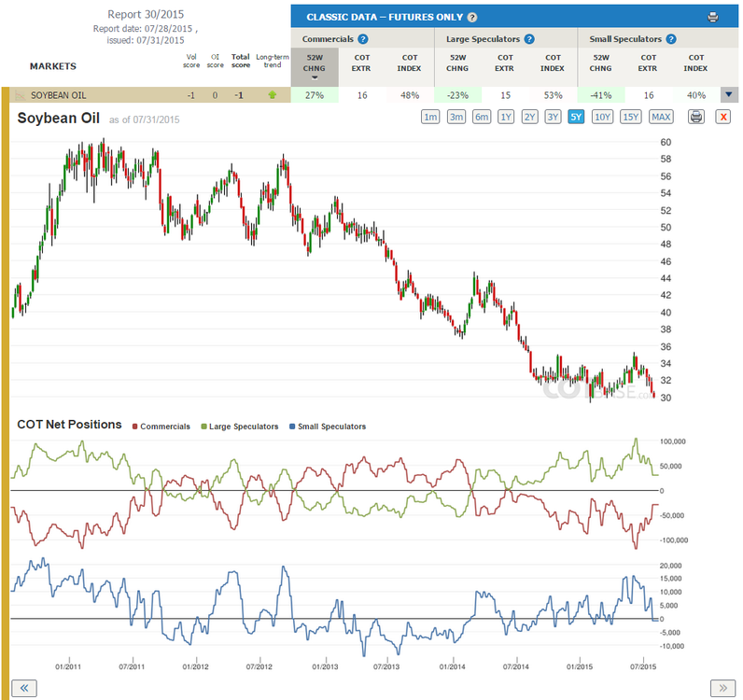Select the SOYBEAN OIL market row name
743x700 pixels.
coord(59,95)
